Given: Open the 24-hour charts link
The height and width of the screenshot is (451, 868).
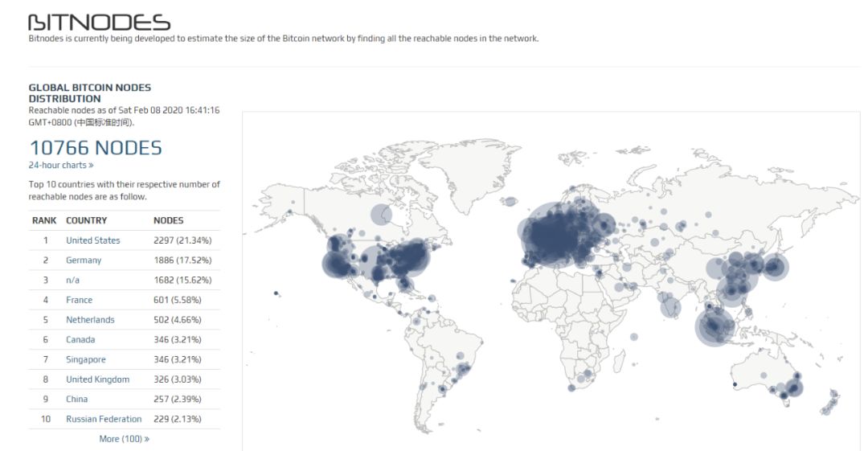Looking at the screenshot, I should (61, 165).
